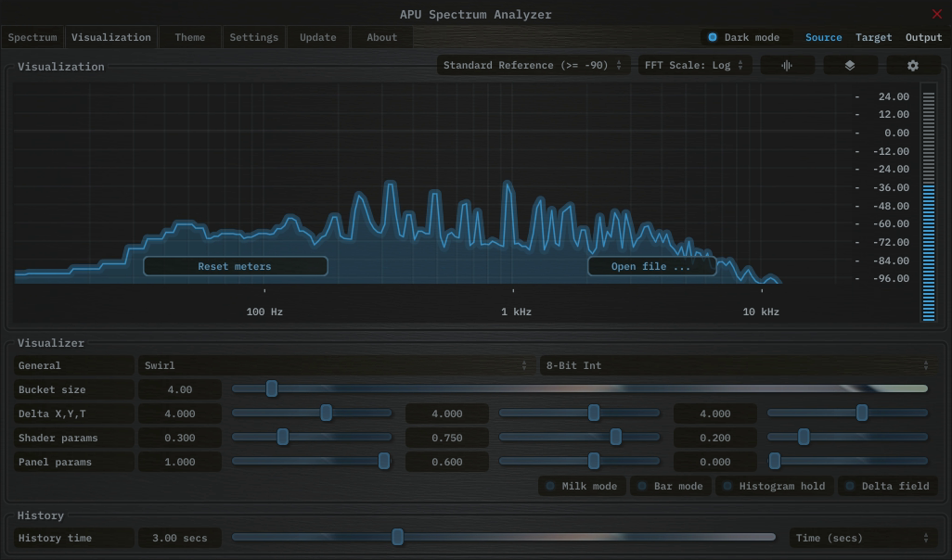The width and height of the screenshot is (952, 560).
Task: Open the Theme tab
Action: tap(189, 38)
